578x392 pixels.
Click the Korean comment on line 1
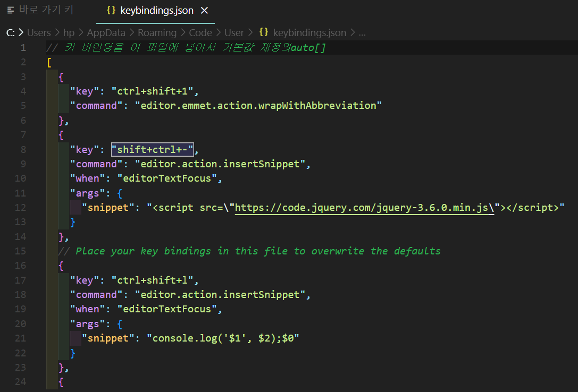[x=186, y=47]
